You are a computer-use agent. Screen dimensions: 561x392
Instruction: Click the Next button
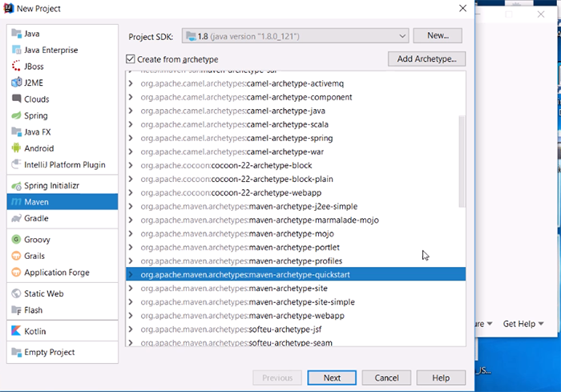[332, 378]
